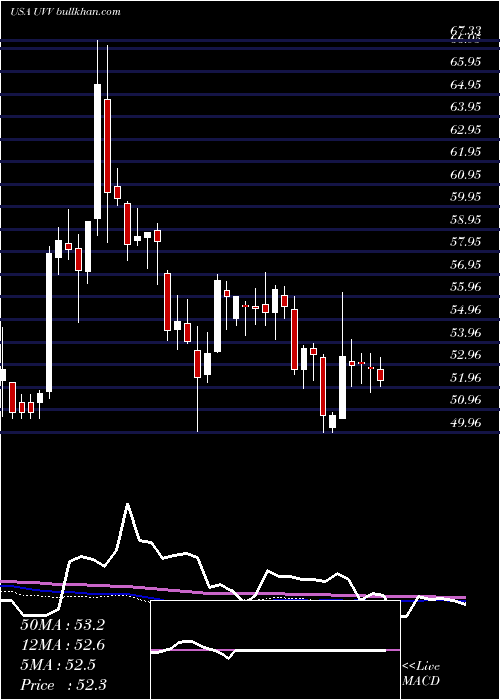Click the 65.95 price axis label

pyautogui.click(x=466, y=61)
